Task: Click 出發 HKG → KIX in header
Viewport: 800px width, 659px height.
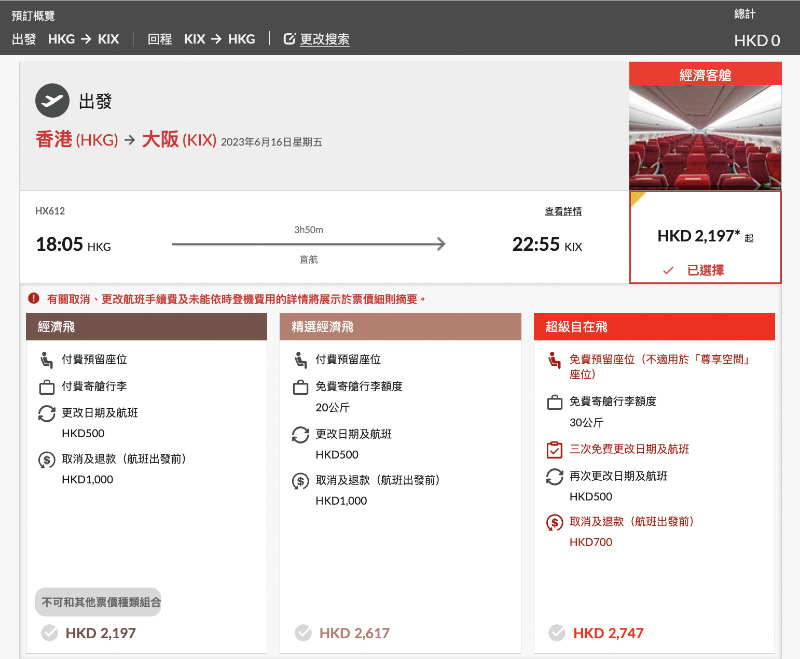Action: pos(65,39)
